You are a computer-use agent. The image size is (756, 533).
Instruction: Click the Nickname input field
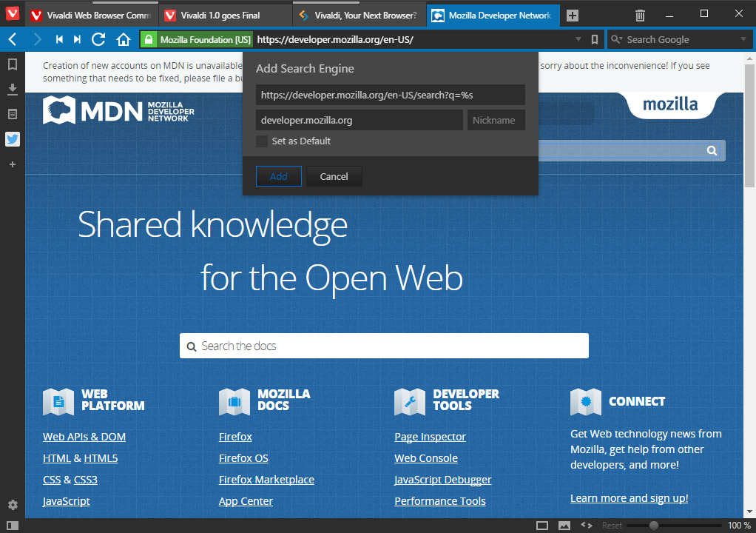(x=496, y=120)
